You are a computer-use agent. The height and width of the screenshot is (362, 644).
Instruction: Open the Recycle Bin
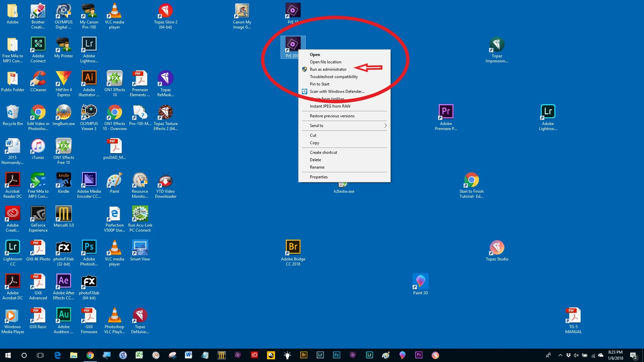[x=12, y=112]
